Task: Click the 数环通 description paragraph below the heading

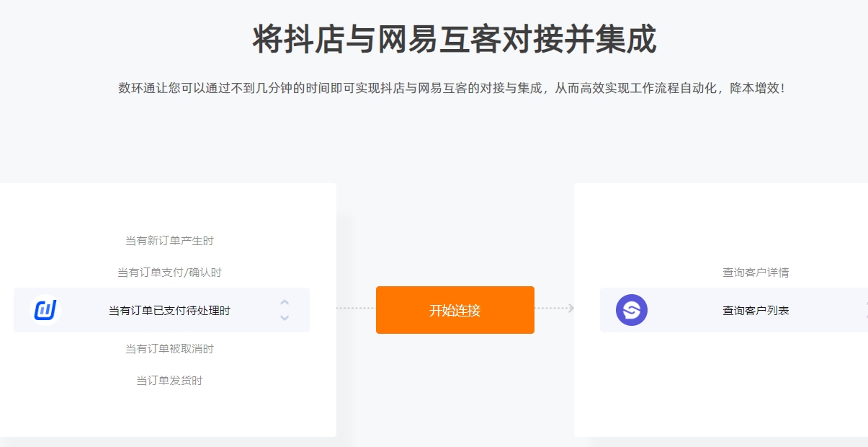Action: coord(452,88)
